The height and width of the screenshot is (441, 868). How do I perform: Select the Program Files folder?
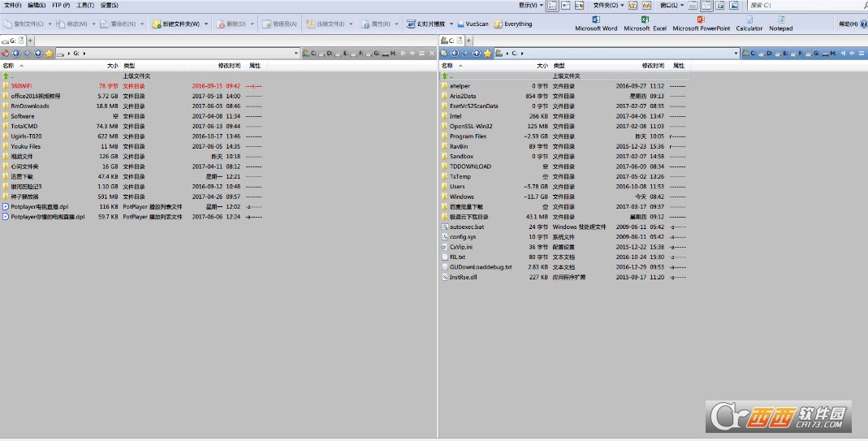(468, 136)
